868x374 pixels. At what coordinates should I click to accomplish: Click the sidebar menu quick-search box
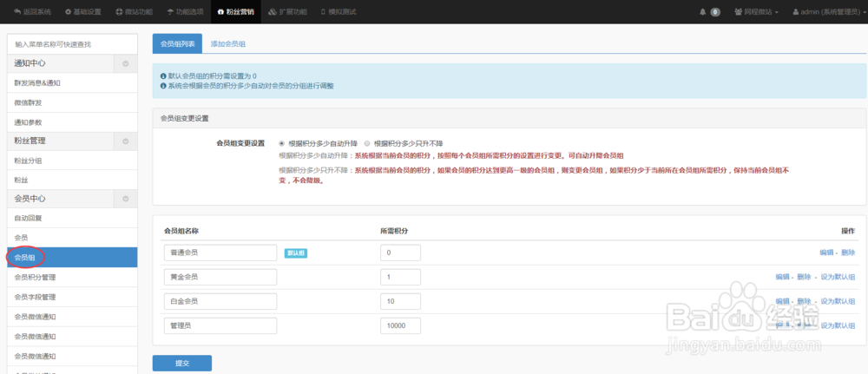pos(73,43)
